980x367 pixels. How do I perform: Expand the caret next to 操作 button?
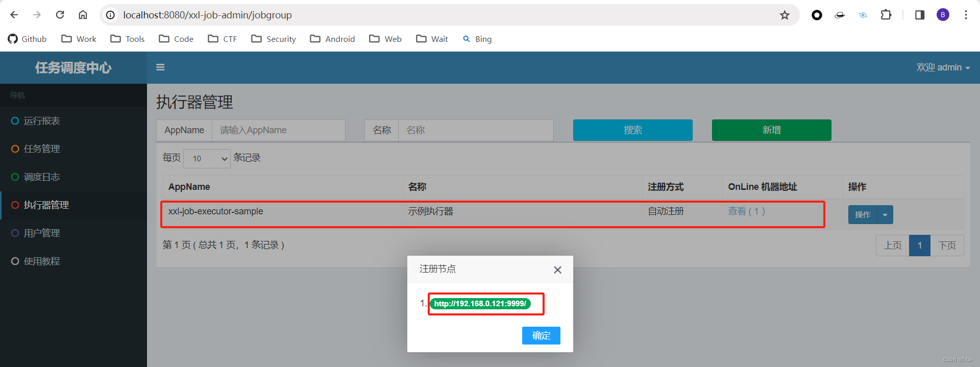pyautogui.click(x=885, y=215)
